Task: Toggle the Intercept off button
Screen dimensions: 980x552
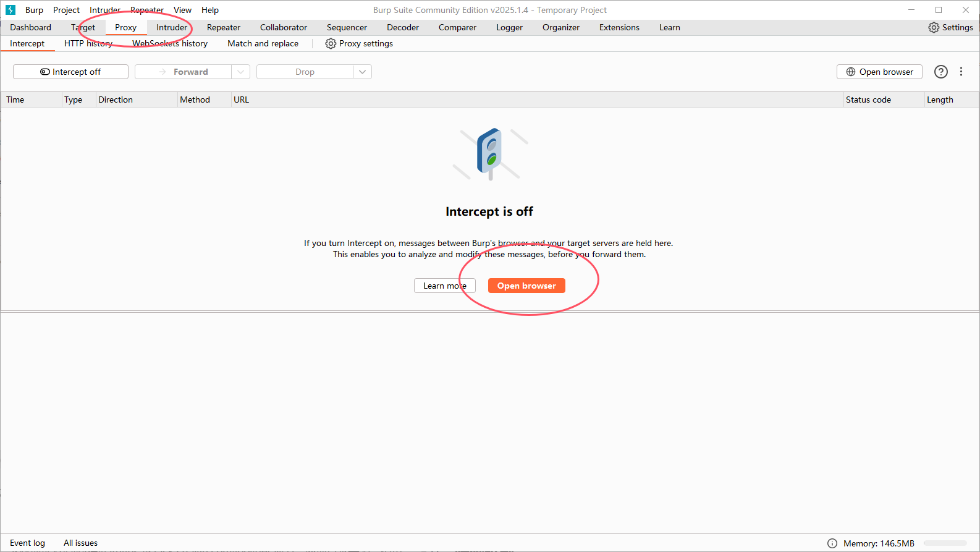Action: [x=70, y=72]
